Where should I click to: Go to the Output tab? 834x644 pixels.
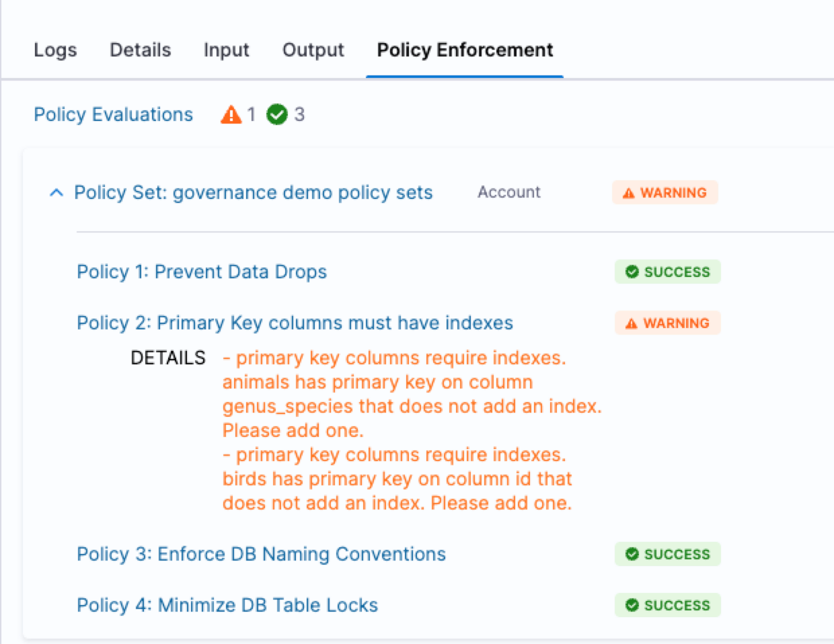(313, 50)
